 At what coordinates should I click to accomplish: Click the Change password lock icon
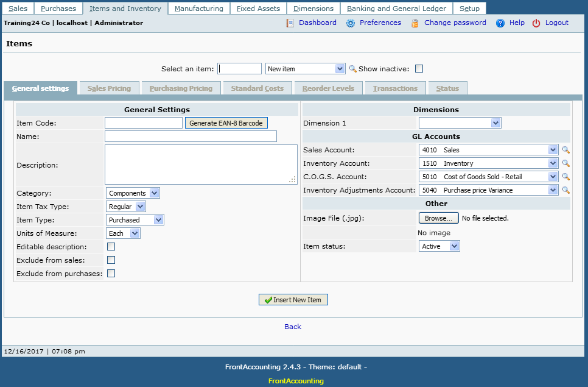tap(415, 23)
